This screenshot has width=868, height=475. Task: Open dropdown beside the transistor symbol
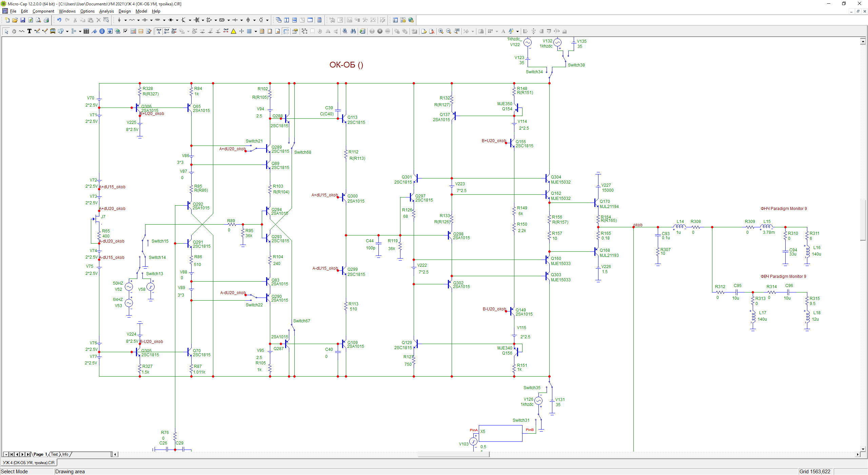(190, 20)
